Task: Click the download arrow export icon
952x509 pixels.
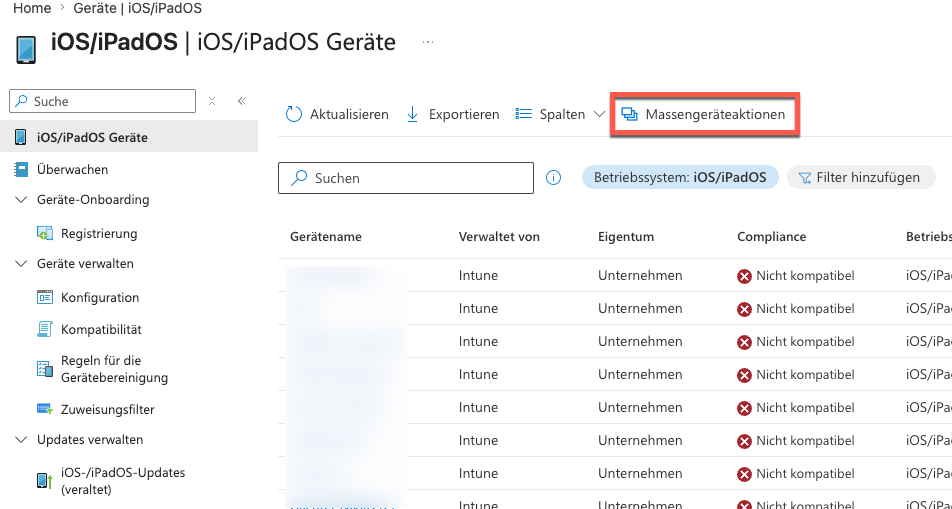Action: pos(412,114)
